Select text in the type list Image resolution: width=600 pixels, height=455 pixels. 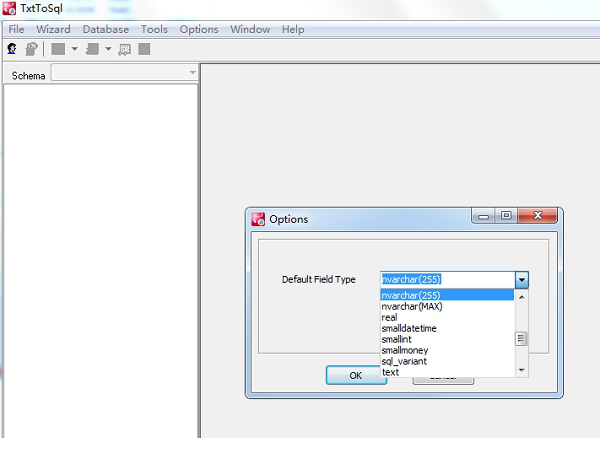447,372
